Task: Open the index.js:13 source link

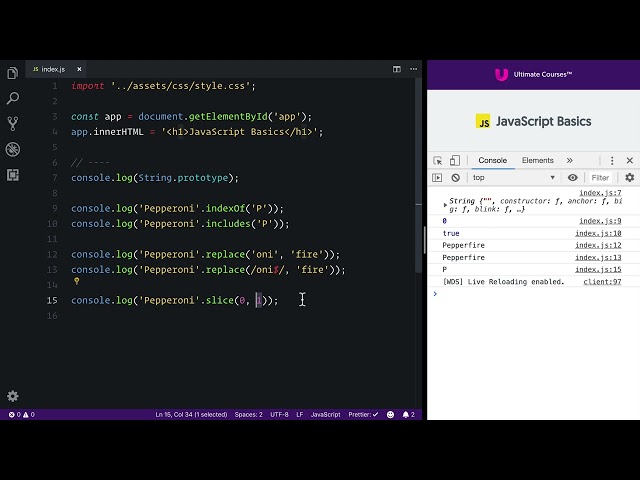Action: click(598, 257)
